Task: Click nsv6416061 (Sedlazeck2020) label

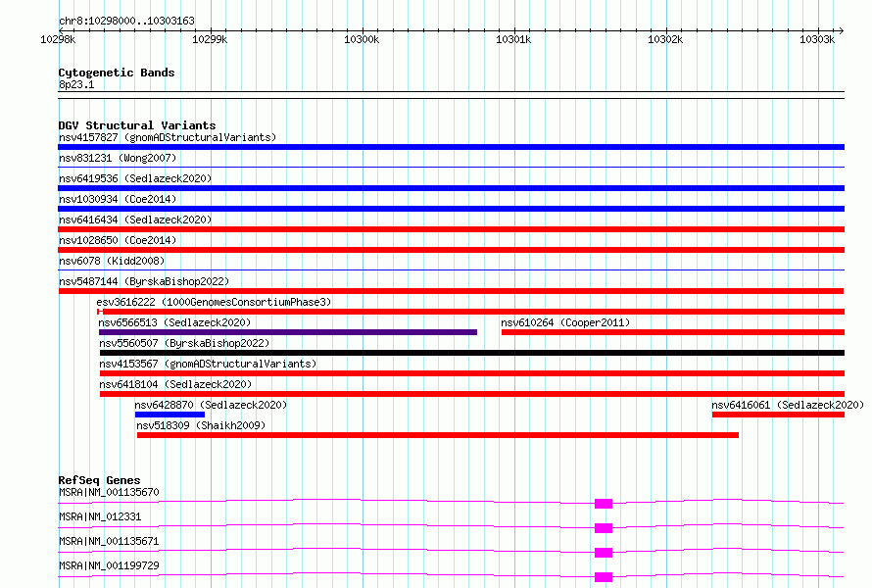Action: [x=788, y=405]
